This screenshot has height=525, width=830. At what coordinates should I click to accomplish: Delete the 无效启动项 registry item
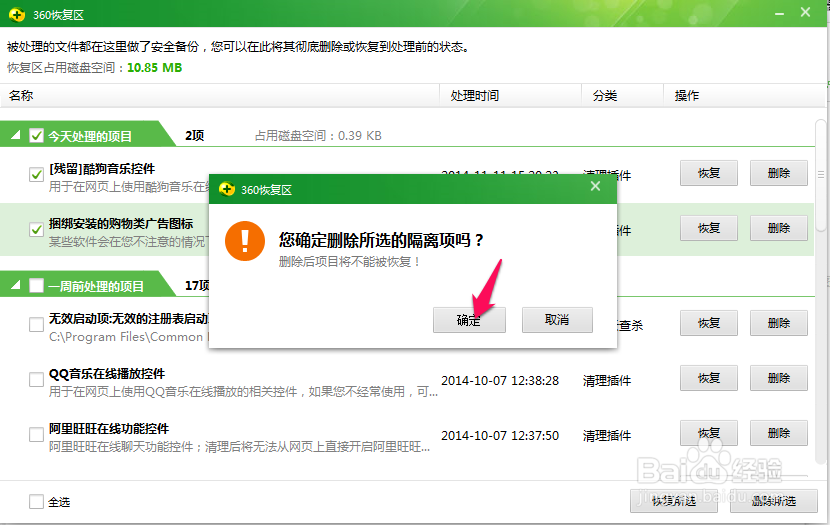point(779,323)
